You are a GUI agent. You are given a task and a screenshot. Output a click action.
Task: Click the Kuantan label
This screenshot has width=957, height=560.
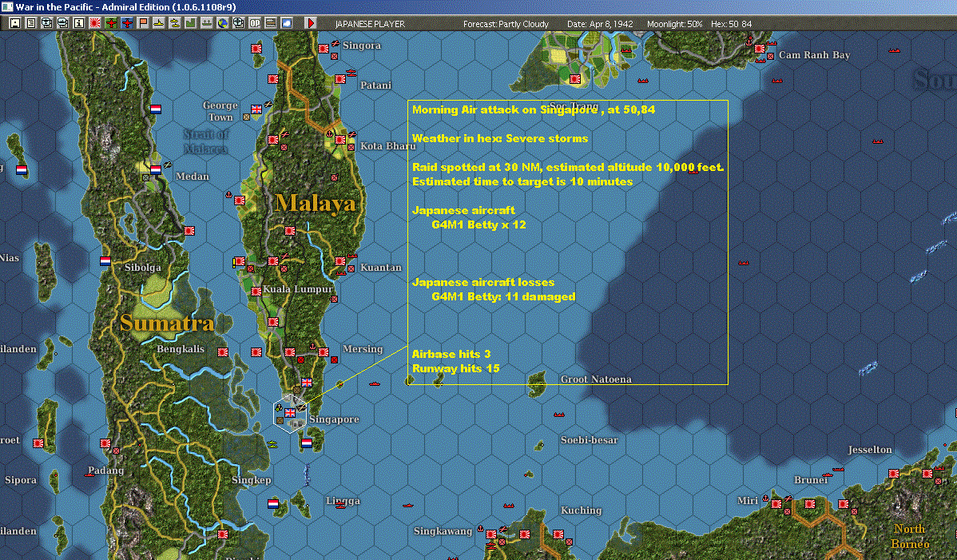click(x=381, y=267)
